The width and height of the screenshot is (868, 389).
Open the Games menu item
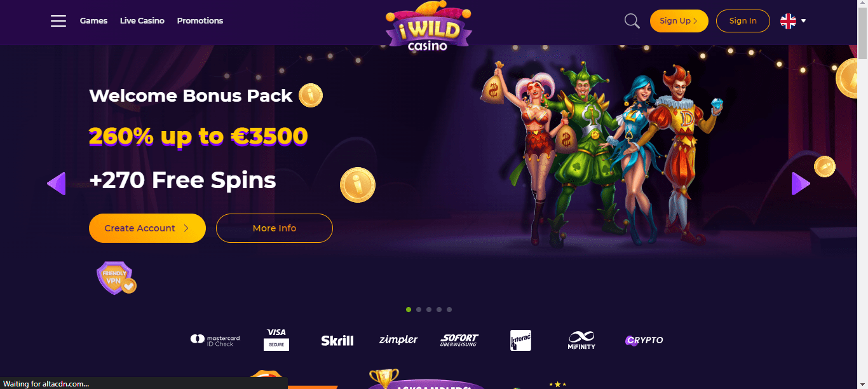coord(93,21)
